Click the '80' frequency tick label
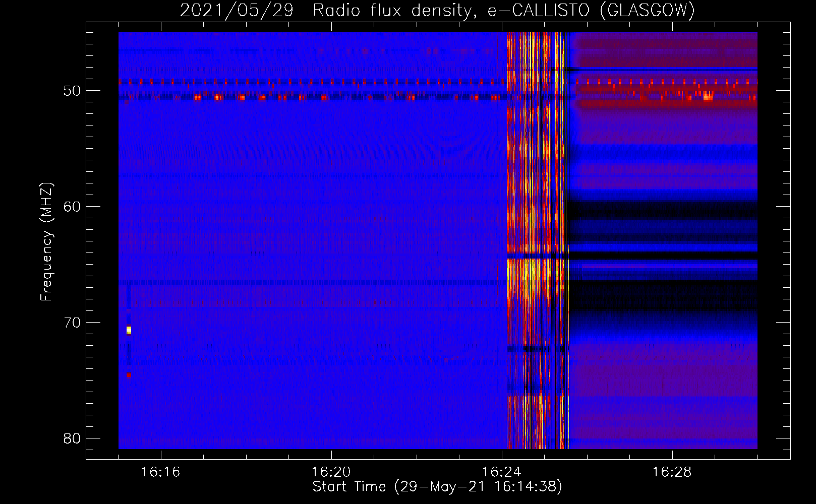This screenshot has width=816, height=504. coord(72,438)
